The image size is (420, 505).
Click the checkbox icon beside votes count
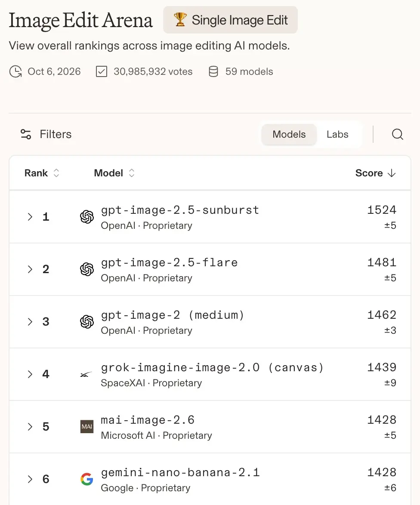coord(102,71)
